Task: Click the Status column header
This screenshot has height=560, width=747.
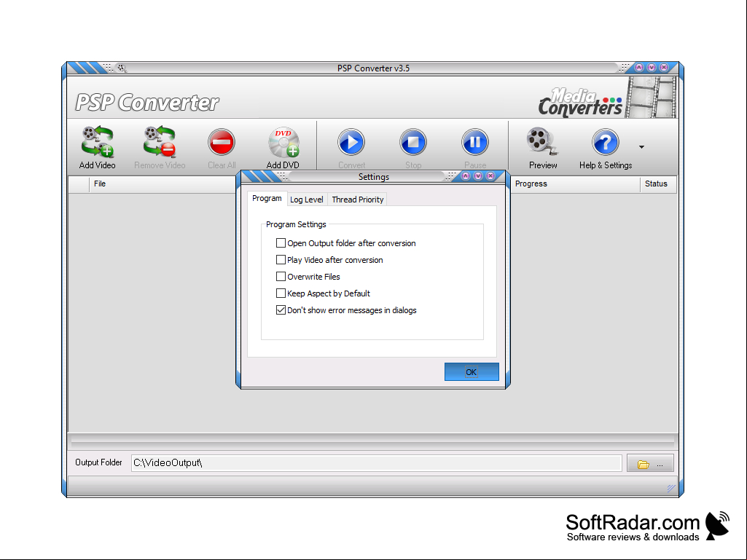Action: pyautogui.click(x=658, y=184)
